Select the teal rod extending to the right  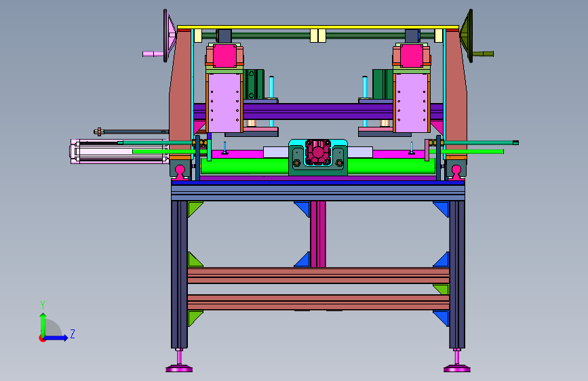click(x=481, y=142)
